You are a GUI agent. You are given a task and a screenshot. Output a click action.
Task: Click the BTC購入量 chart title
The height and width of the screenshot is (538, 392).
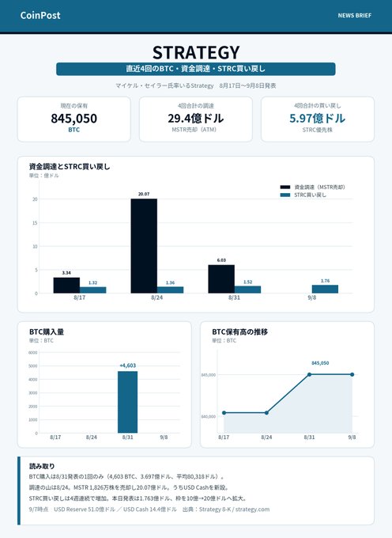point(47,332)
